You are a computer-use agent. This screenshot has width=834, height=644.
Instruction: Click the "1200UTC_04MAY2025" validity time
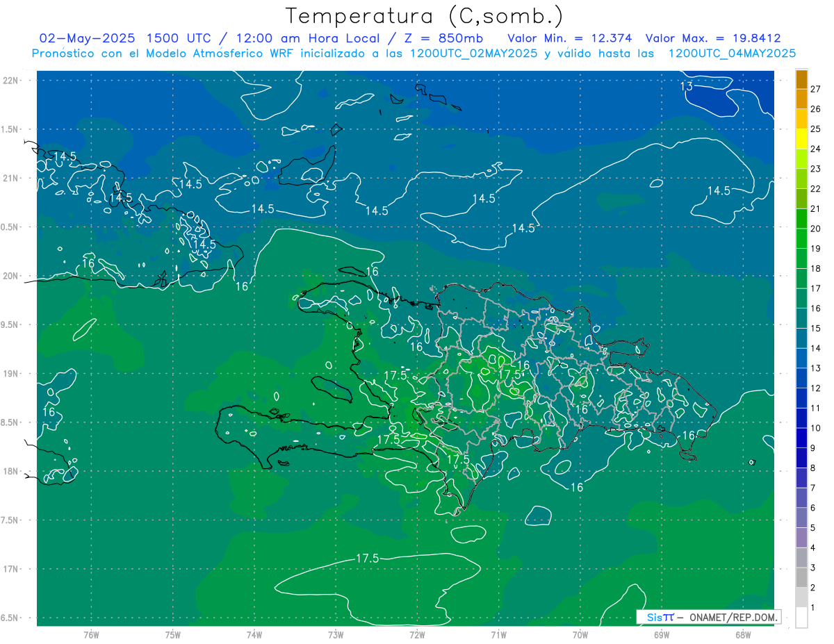point(732,53)
